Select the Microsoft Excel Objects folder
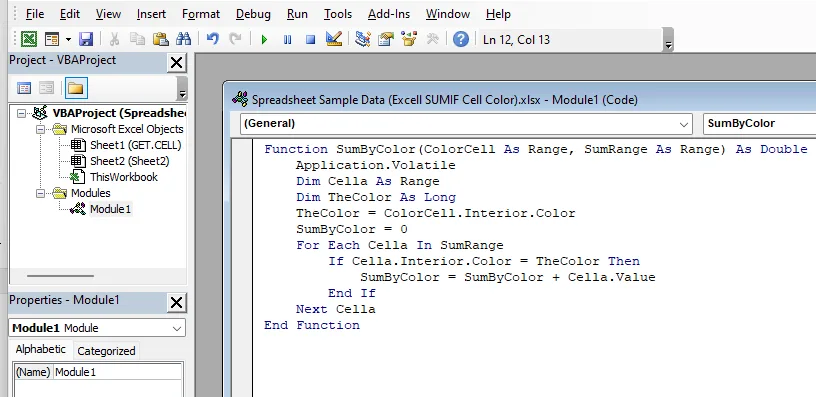Image resolution: width=816 pixels, height=397 pixels. coord(127,129)
